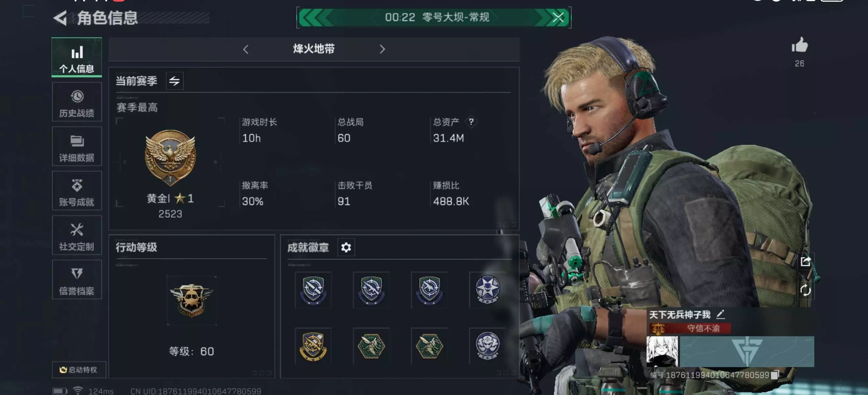Copy the player ID number icon
Viewport: 868px width, 395px height.
coord(775,375)
